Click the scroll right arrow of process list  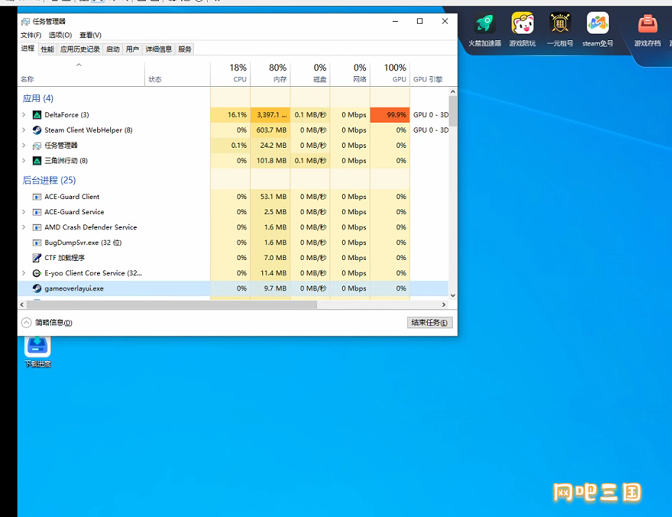[x=444, y=304]
